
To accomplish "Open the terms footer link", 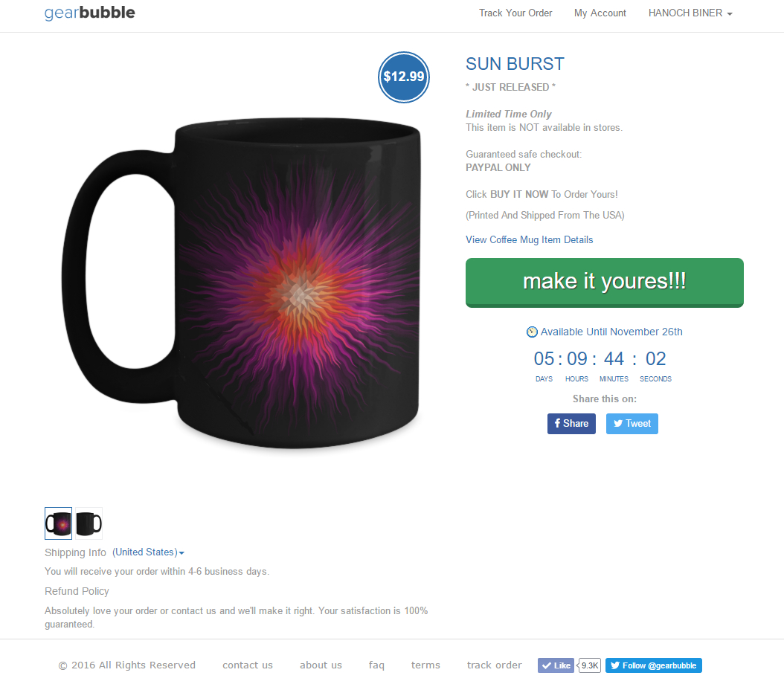I will (425, 665).
